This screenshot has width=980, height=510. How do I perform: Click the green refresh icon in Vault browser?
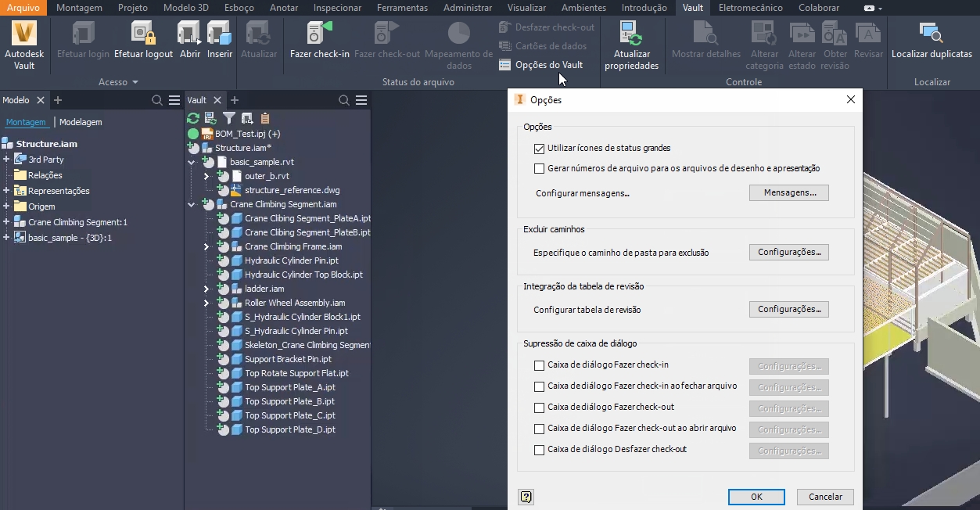(x=193, y=118)
